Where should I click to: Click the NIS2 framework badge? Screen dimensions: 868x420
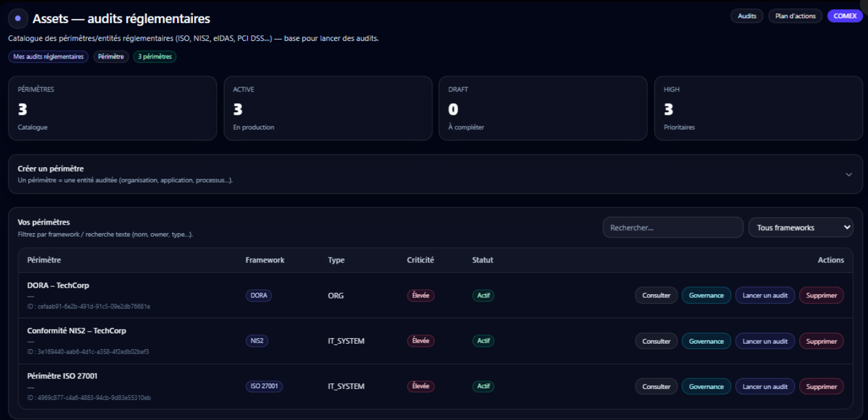click(257, 341)
